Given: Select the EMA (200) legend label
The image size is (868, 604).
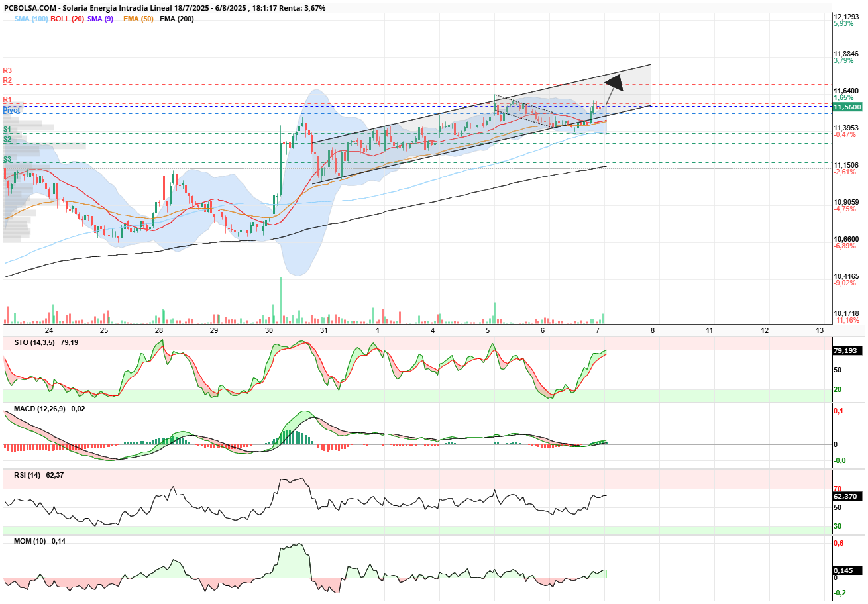Looking at the screenshot, I should pyautogui.click(x=178, y=19).
